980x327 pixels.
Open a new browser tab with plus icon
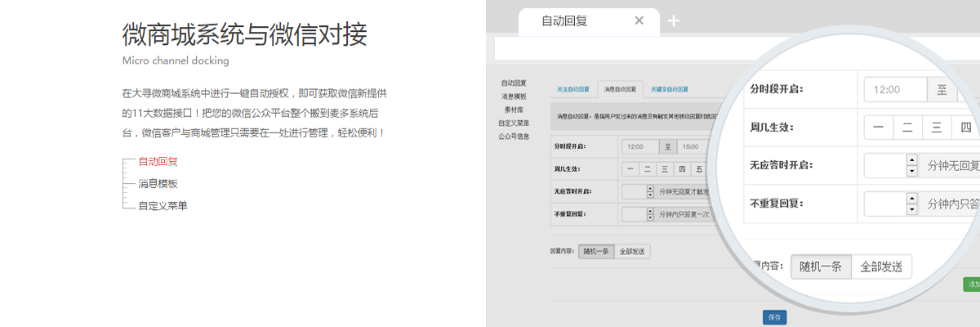click(x=674, y=21)
